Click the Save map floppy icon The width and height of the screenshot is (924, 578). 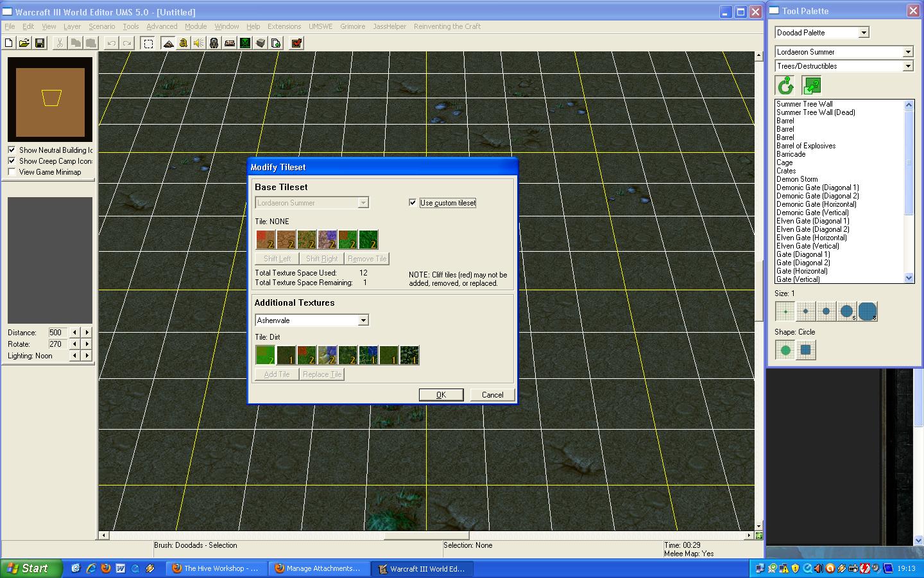(x=40, y=43)
